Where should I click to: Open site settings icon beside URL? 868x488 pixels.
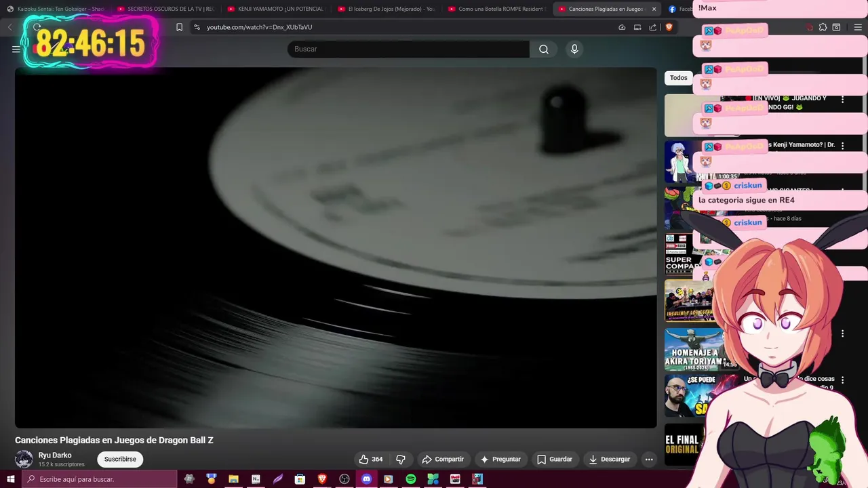[x=197, y=27]
